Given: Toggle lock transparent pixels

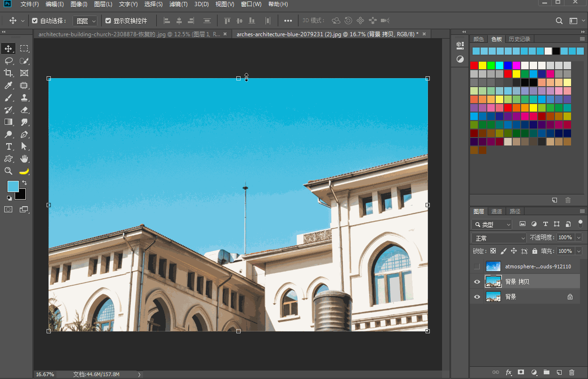Looking at the screenshot, I should click(x=493, y=251).
